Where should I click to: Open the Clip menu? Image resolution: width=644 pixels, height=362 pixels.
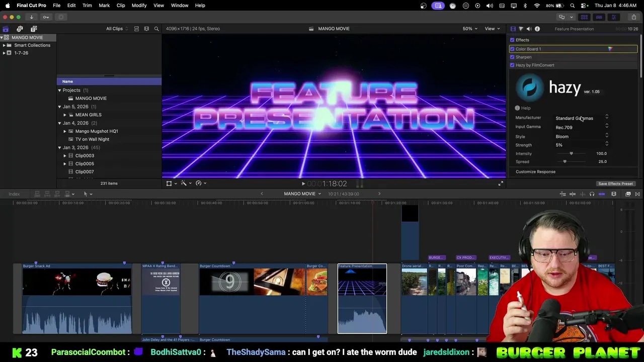click(121, 6)
